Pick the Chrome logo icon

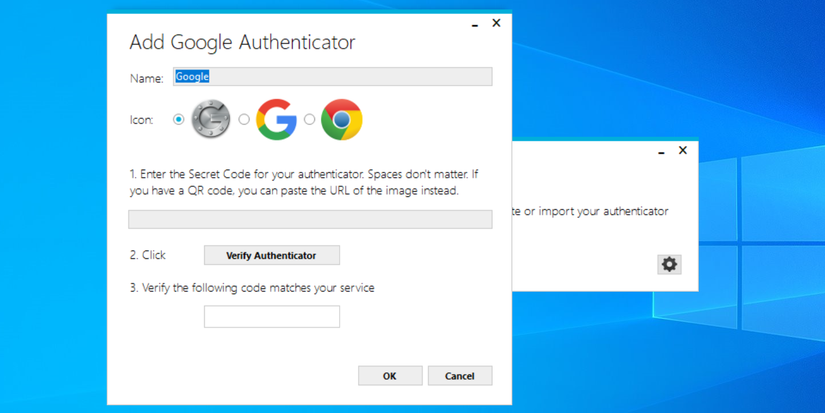(x=341, y=120)
